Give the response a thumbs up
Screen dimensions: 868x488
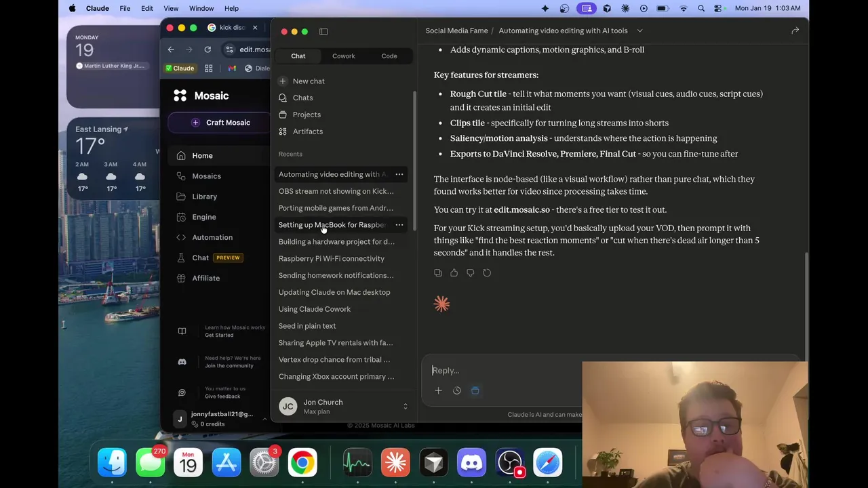tap(454, 273)
